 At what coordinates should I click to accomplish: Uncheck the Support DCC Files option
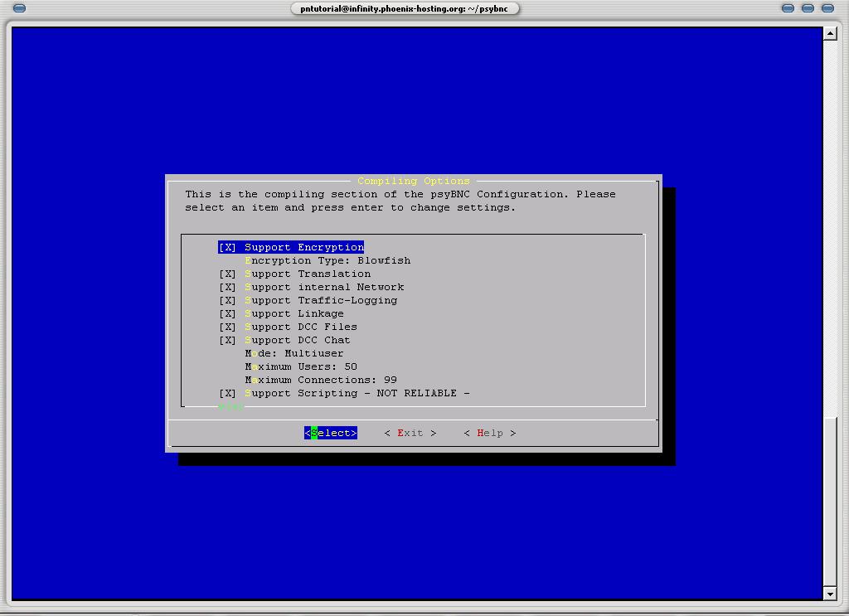227,327
